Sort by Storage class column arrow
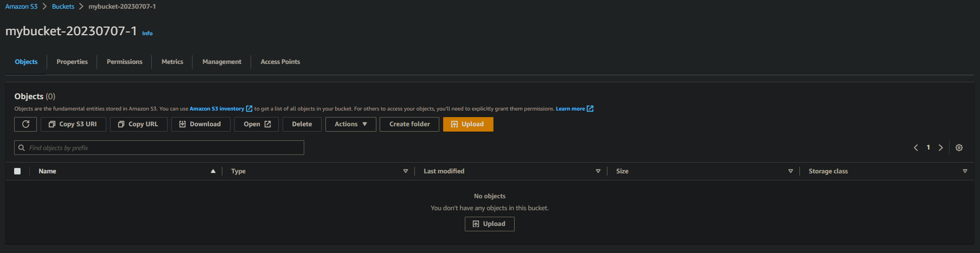The width and height of the screenshot is (980, 253). click(965, 171)
